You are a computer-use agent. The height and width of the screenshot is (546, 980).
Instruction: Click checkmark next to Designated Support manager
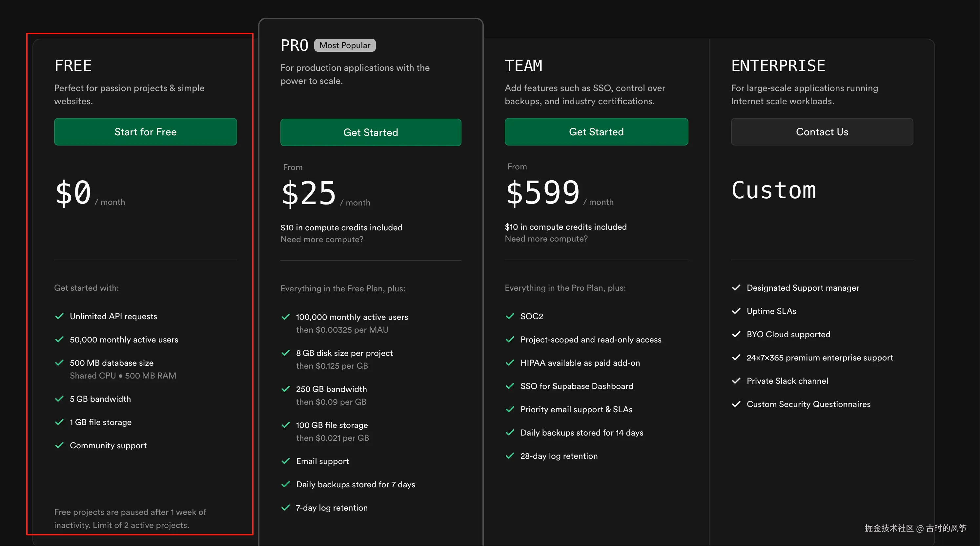[x=736, y=288]
